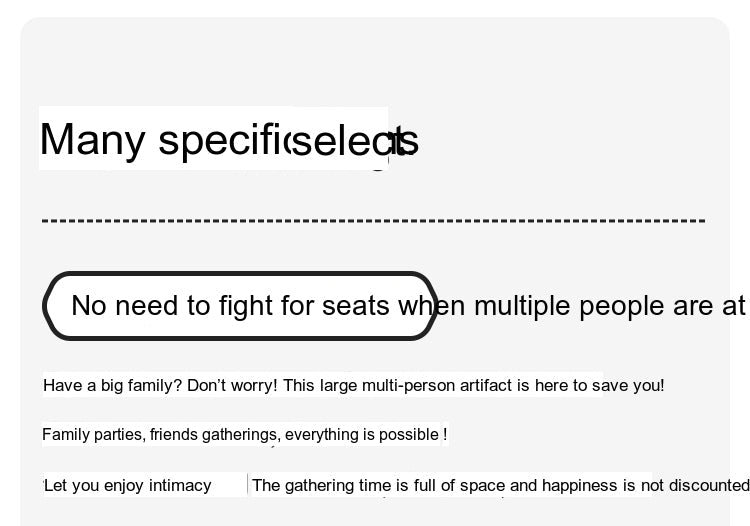The width and height of the screenshot is (750, 526).
Task: Click "here to save you!" text
Action: point(600,385)
